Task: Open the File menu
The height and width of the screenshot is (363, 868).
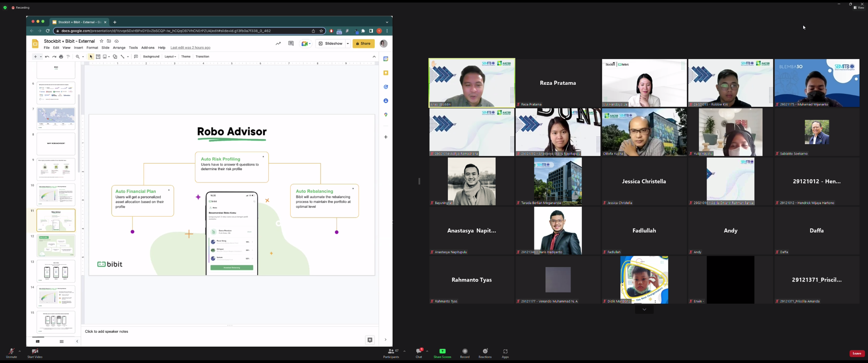Action: (46, 48)
